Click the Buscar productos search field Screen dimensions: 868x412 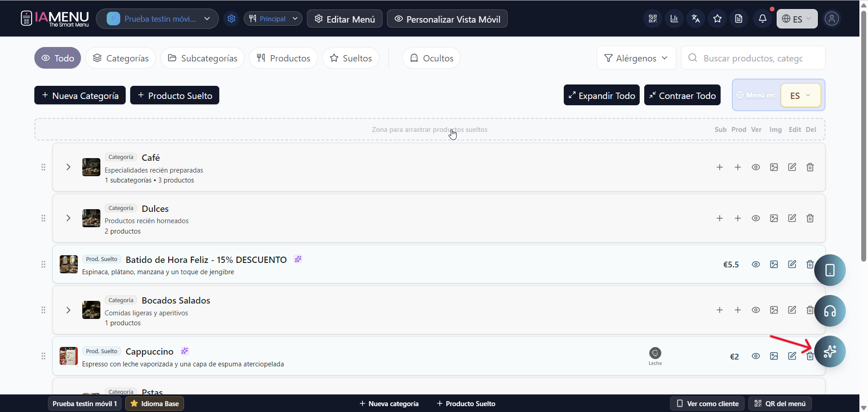(x=753, y=58)
